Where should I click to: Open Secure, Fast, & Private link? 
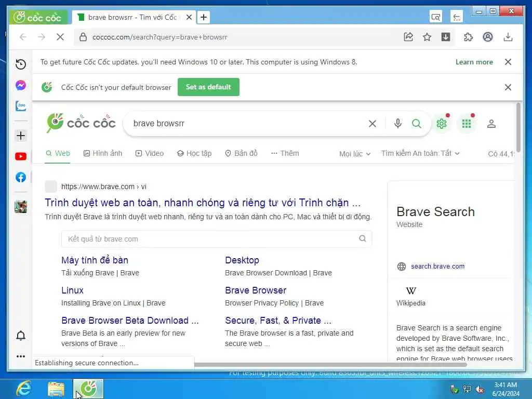point(278,321)
